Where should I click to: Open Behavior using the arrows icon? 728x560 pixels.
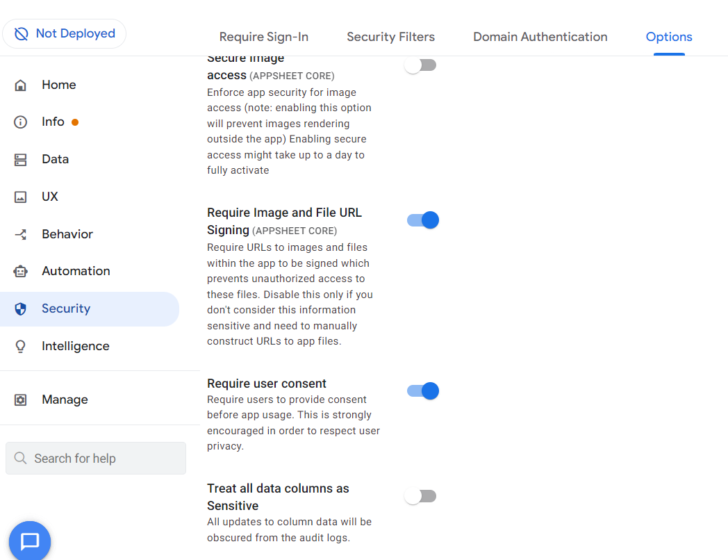[x=20, y=235]
